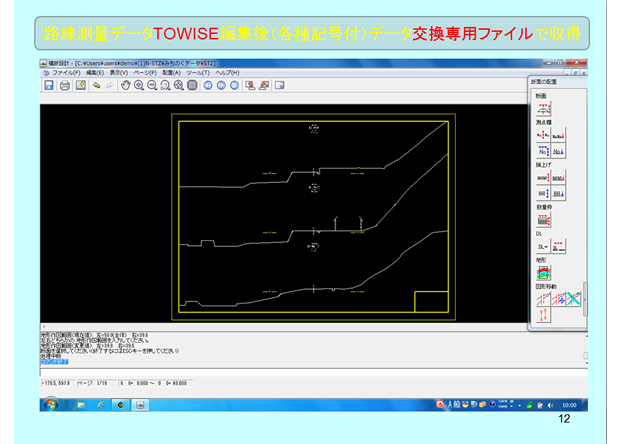Click the window layout icon in toolbar
The image size is (620, 444).
point(280,85)
